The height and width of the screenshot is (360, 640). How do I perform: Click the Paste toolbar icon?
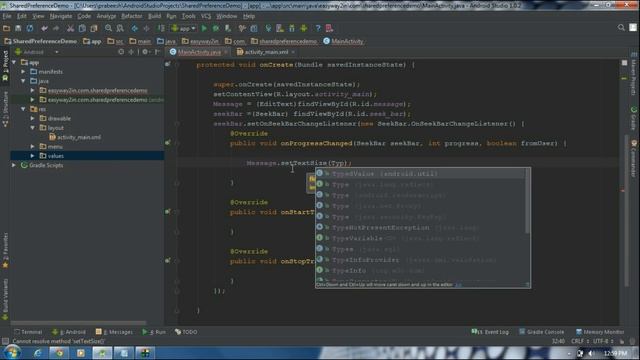point(94,28)
